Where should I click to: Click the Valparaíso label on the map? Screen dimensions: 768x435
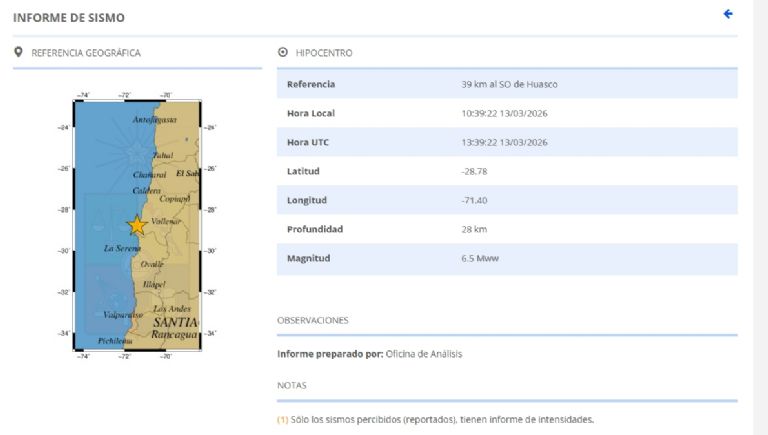tap(123, 314)
